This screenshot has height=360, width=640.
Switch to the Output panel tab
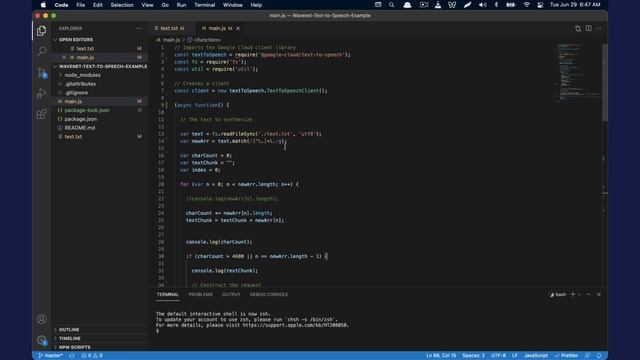point(231,294)
